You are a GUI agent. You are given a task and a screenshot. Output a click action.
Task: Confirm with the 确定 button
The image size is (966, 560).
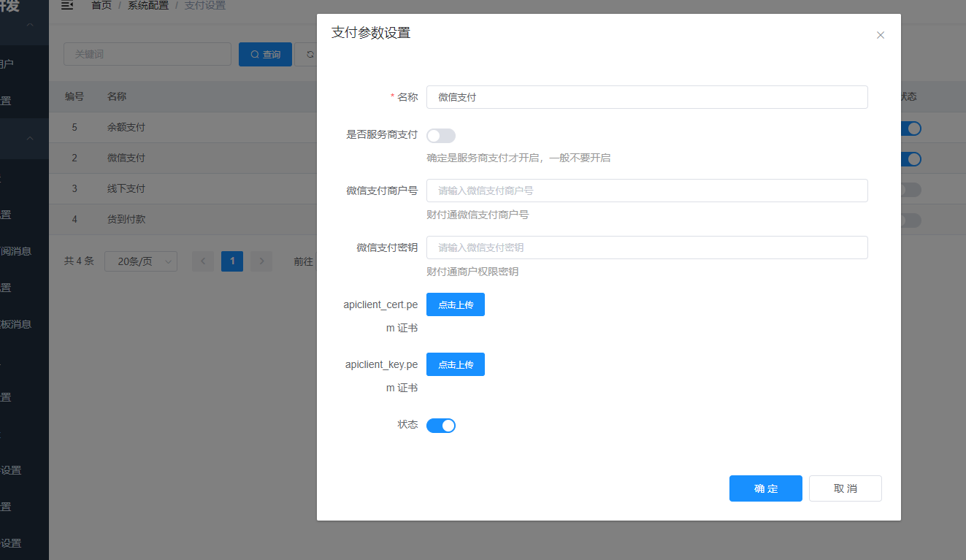[766, 488]
